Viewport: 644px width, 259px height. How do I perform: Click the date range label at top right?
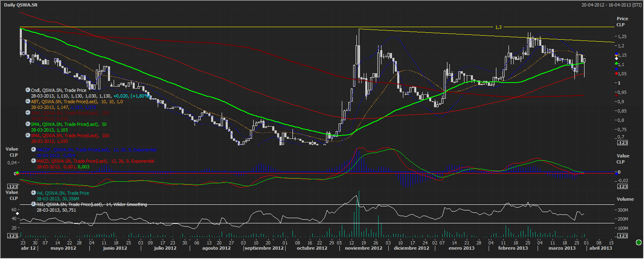coord(611,5)
